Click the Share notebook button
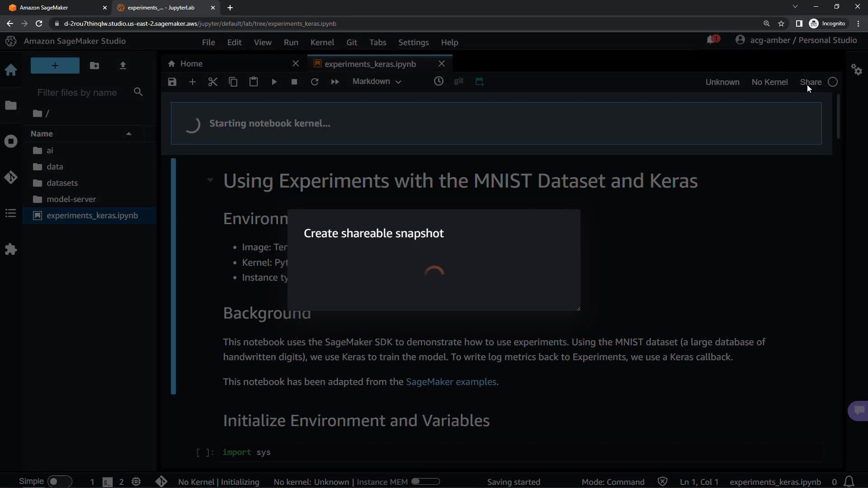 810,82
